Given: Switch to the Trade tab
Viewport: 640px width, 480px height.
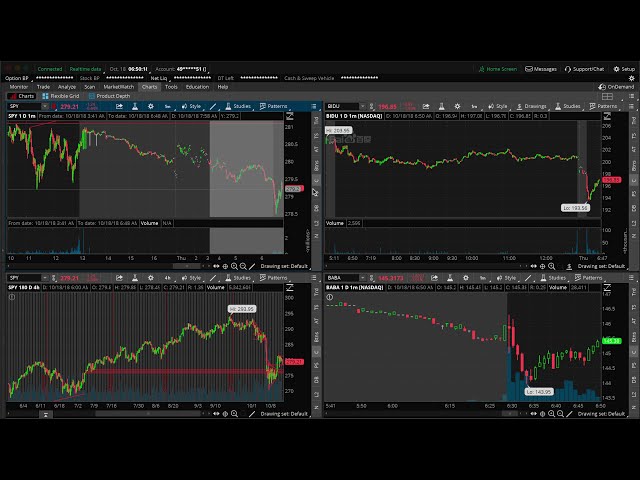Looking at the screenshot, I should (43, 87).
